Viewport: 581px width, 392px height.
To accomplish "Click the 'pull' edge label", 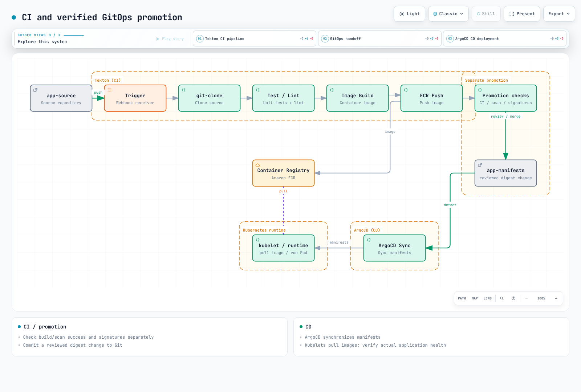I will [x=283, y=191].
